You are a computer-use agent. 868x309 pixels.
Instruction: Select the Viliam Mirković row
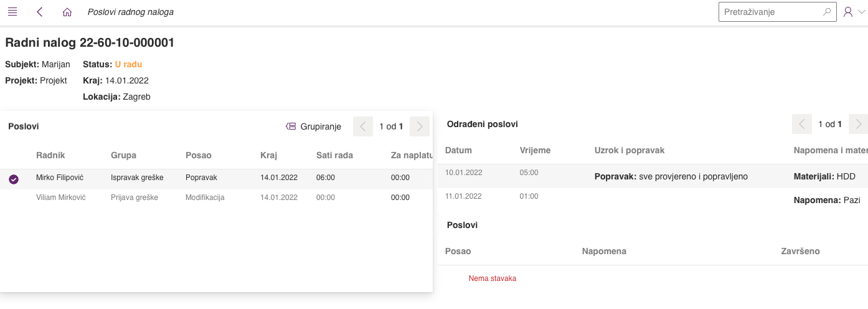click(61, 197)
